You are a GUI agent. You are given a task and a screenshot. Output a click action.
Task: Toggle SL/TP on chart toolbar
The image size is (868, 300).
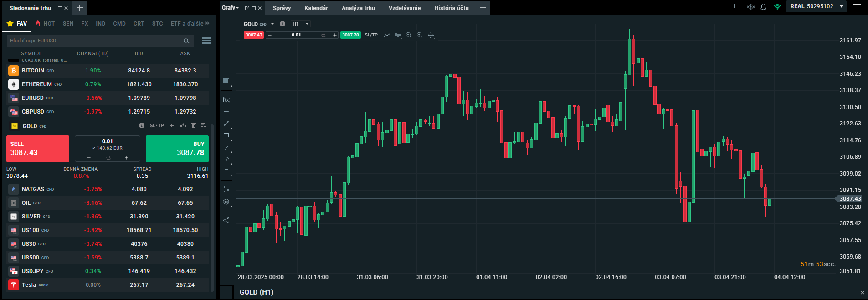point(371,35)
